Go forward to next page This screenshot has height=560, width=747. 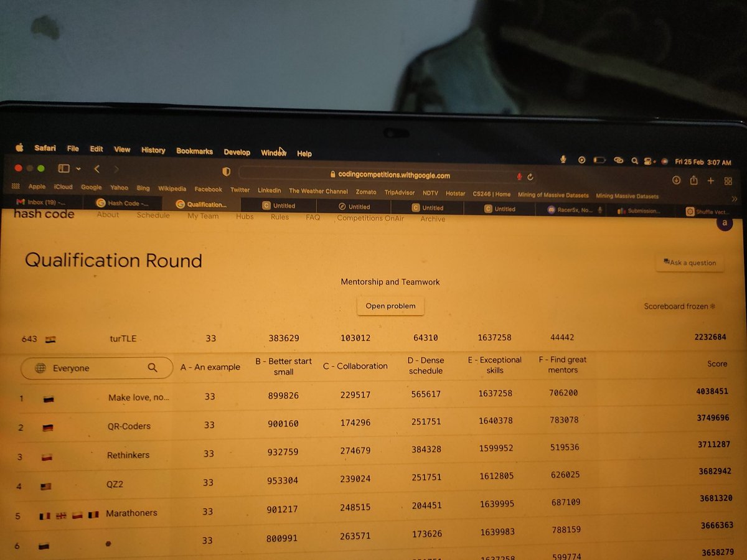116,169
